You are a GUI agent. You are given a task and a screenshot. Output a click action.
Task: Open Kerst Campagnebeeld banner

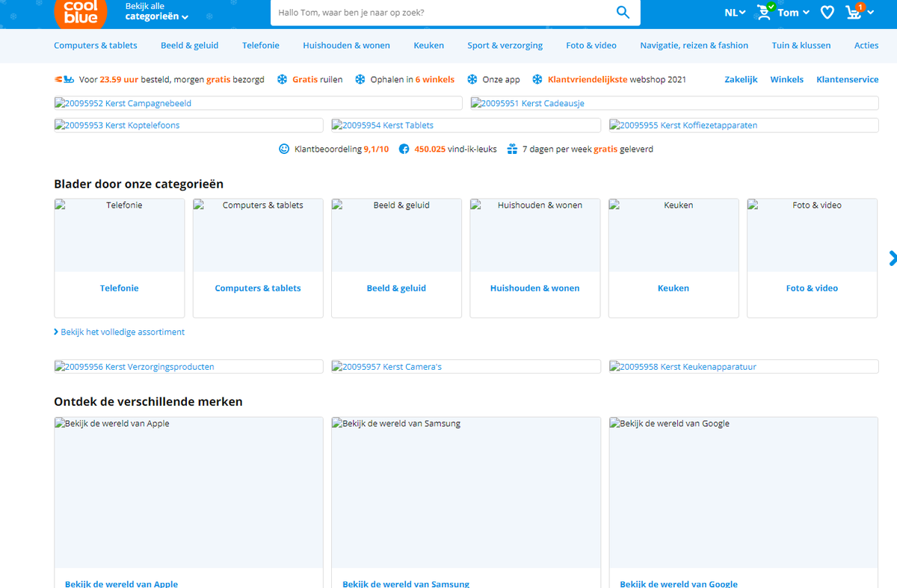(x=258, y=103)
